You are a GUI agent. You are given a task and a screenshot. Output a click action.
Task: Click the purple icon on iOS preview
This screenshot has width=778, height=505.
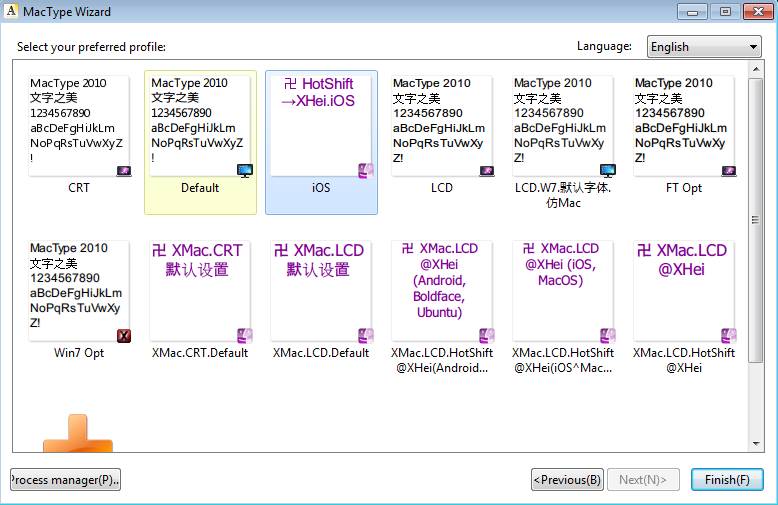pyautogui.click(x=366, y=171)
